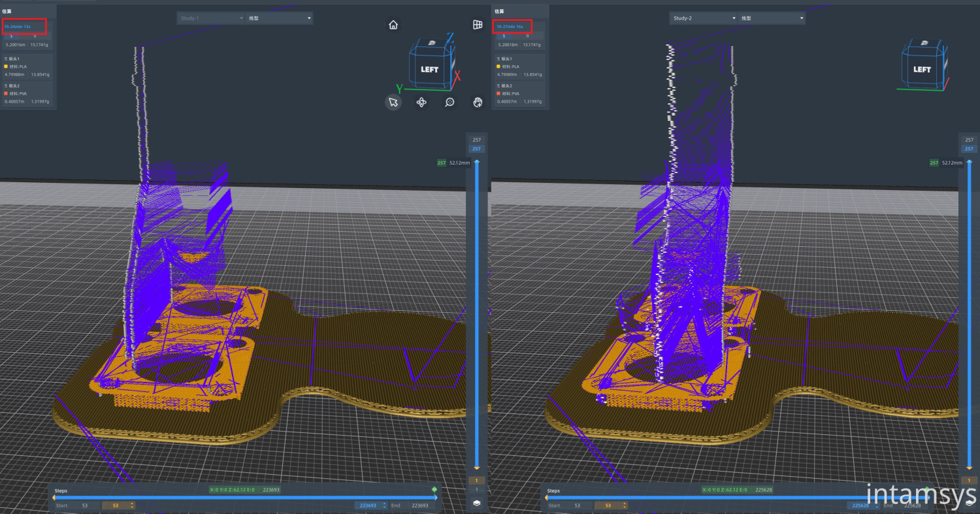Activate the orbit rotate tool
Screen dimensions: 980x514
[x=421, y=102]
